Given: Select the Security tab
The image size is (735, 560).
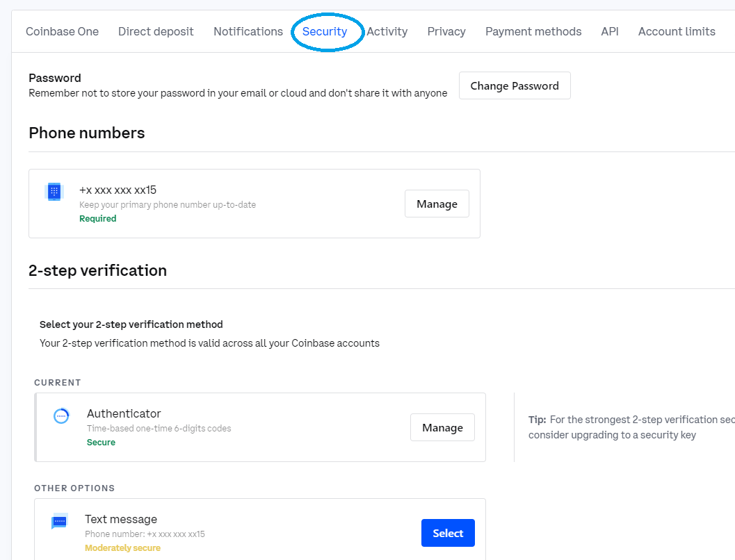Looking at the screenshot, I should (x=324, y=31).
